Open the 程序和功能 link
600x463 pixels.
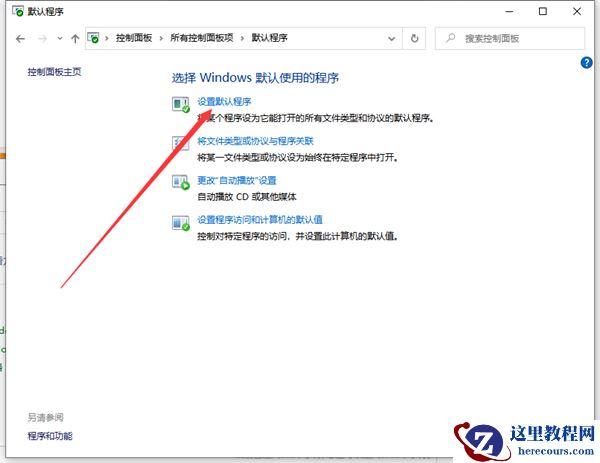click(50, 436)
